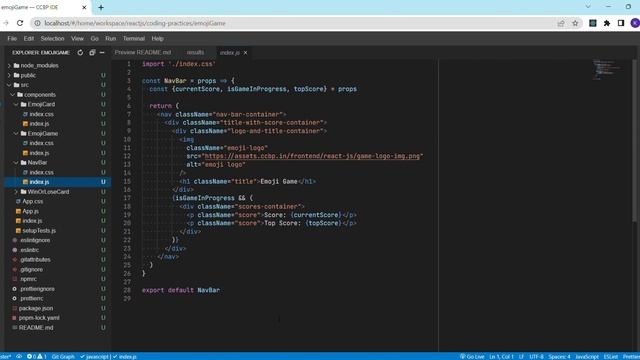Collapse the NavBar folder
This screenshot has height=360, width=640.
click(37, 162)
